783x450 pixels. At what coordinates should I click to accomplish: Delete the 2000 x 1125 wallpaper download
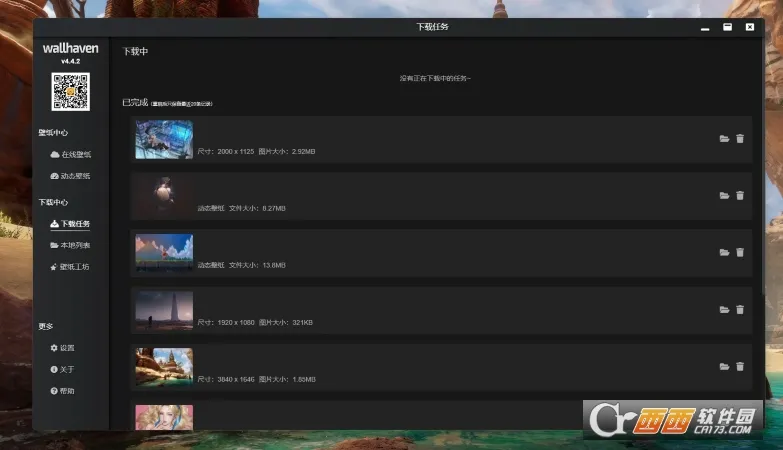tap(740, 139)
